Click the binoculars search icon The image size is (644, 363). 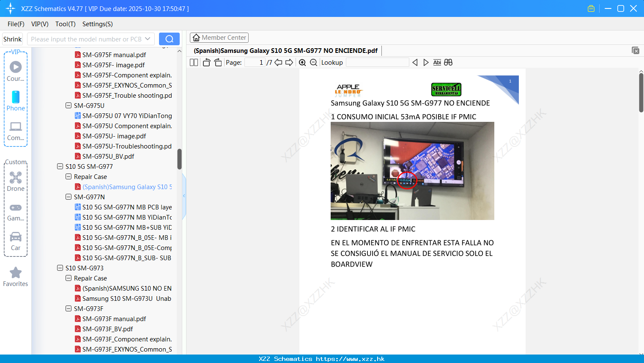(x=448, y=62)
